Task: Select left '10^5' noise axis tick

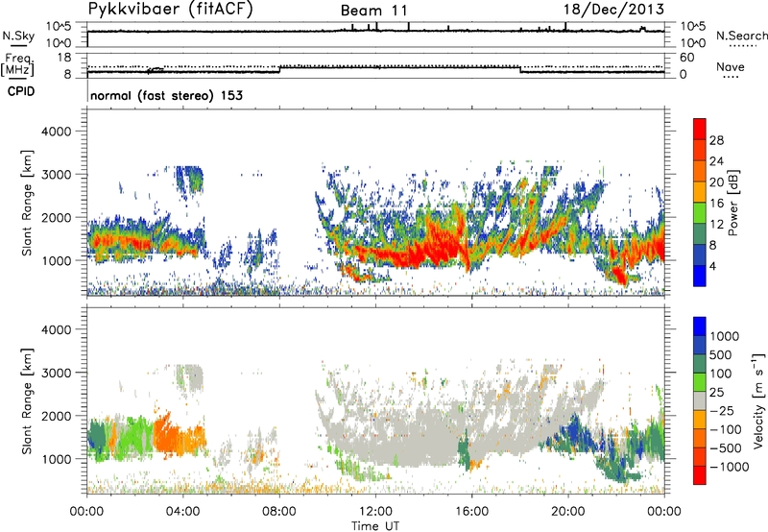Action: pyautogui.click(x=59, y=26)
